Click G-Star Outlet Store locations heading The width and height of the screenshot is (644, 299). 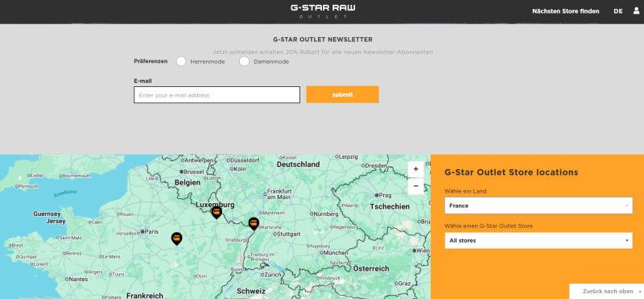(x=511, y=172)
